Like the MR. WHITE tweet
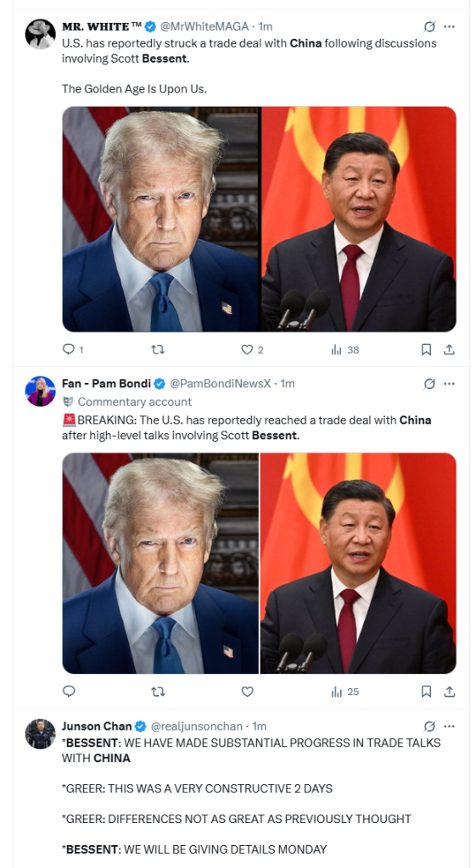476x868 pixels. click(x=247, y=349)
